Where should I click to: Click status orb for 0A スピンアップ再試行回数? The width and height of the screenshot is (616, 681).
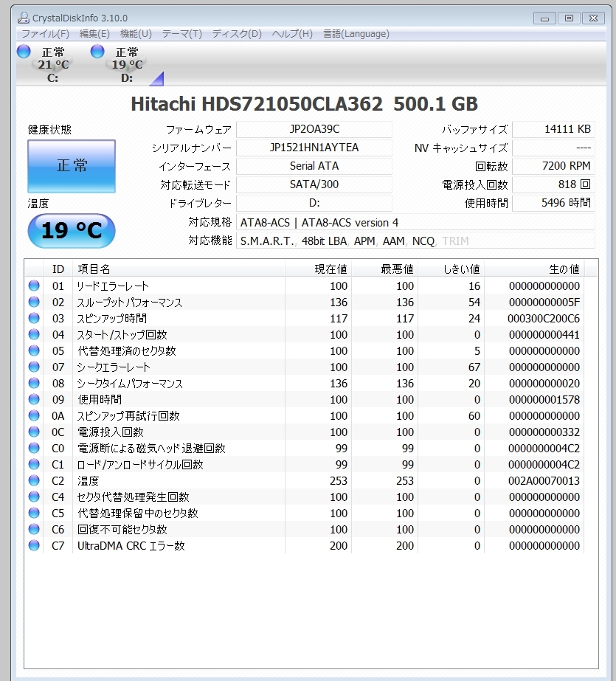[x=34, y=415]
